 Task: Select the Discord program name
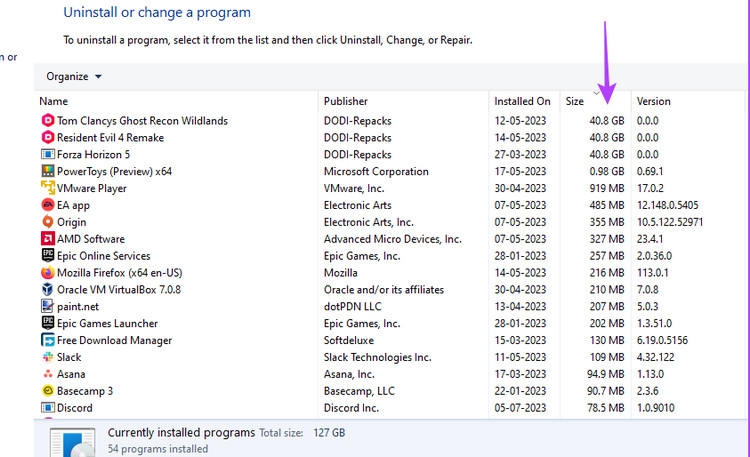click(x=75, y=408)
